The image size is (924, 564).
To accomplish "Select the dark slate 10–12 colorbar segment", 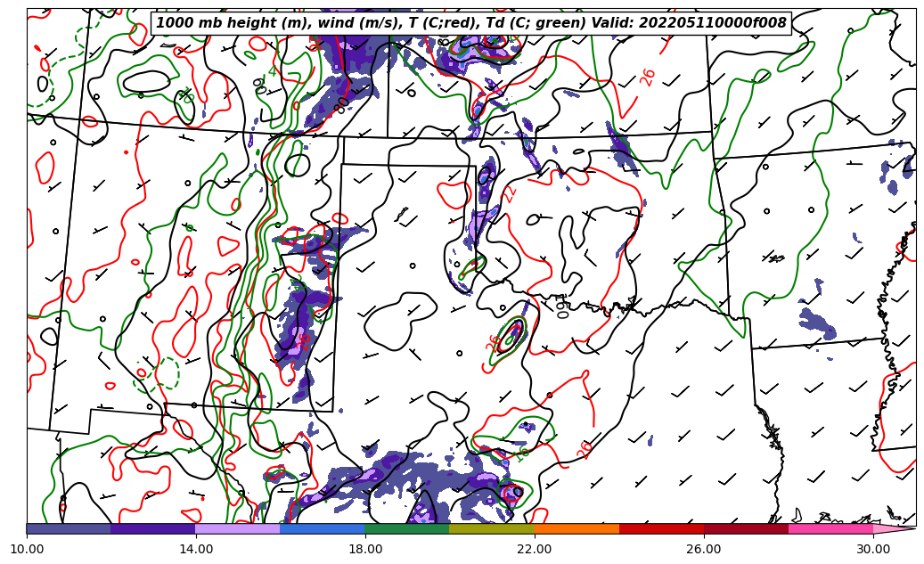I will point(69,528).
